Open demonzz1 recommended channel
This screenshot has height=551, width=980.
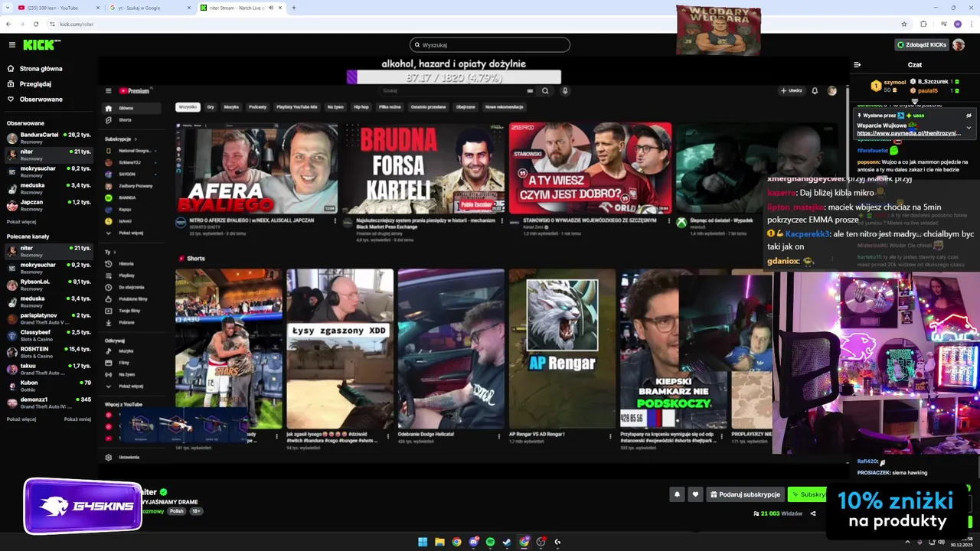[x=48, y=403]
